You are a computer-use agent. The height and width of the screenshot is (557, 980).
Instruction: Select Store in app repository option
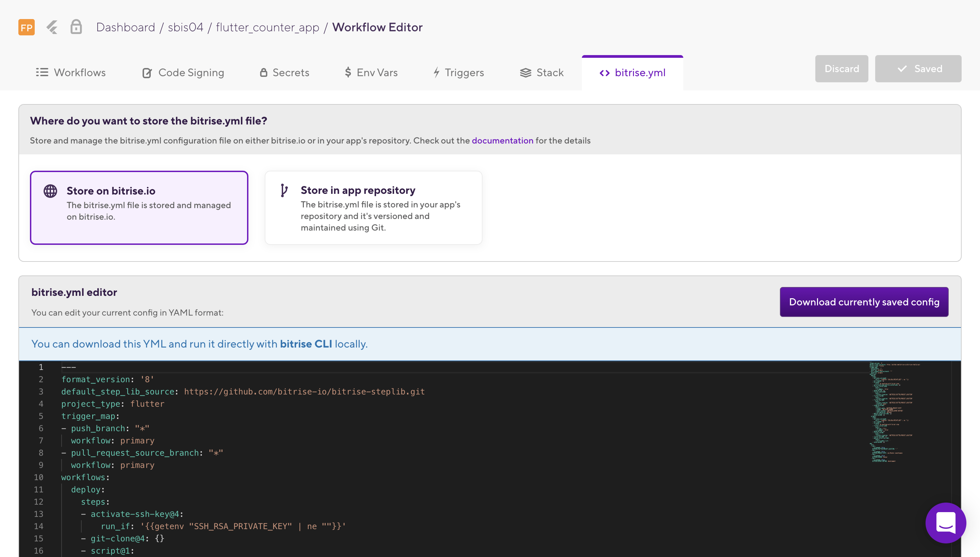373,207
